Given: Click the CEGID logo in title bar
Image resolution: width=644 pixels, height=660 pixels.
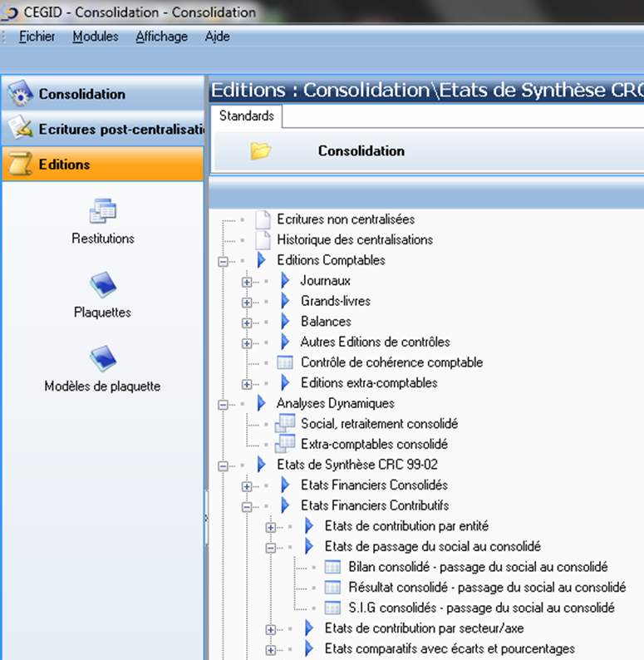Looking at the screenshot, I should (9, 12).
